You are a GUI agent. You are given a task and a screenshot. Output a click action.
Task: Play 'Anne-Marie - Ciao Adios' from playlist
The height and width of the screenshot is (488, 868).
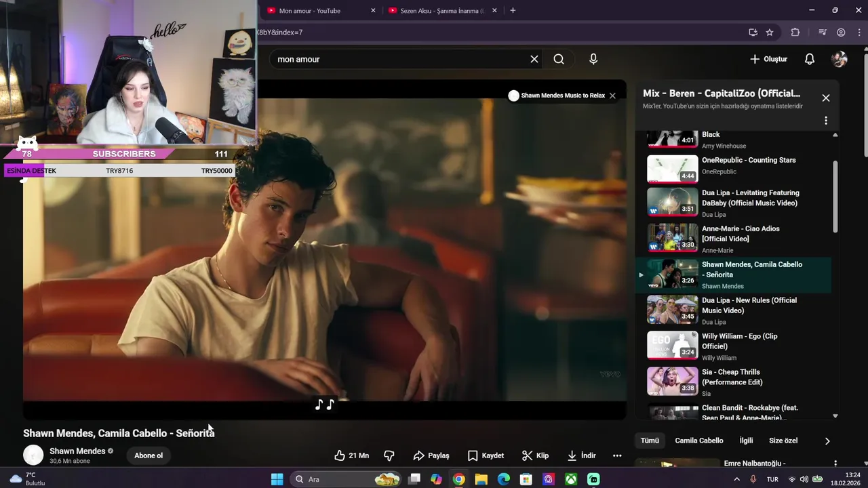(732, 238)
